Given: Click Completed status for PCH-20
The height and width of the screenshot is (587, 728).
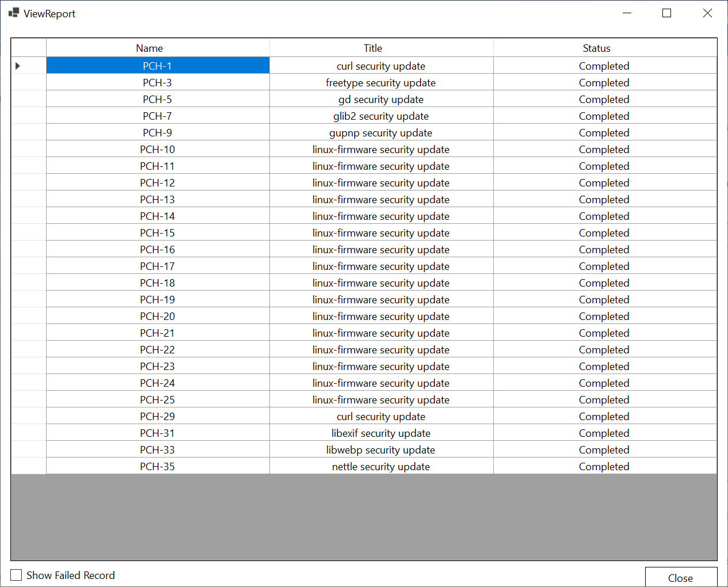Looking at the screenshot, I should 604,317.
